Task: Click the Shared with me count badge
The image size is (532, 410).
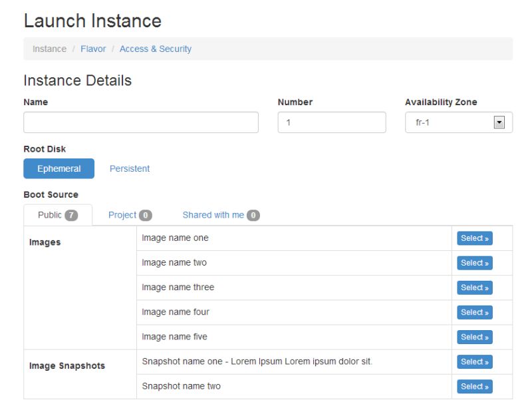Action: (253, 214)
